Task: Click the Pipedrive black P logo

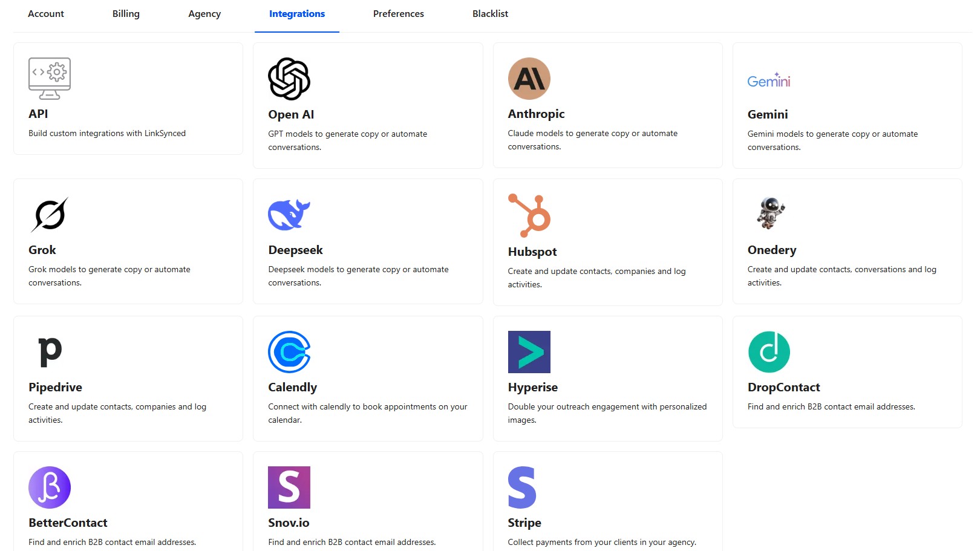Action: click(x=50, y=352)
